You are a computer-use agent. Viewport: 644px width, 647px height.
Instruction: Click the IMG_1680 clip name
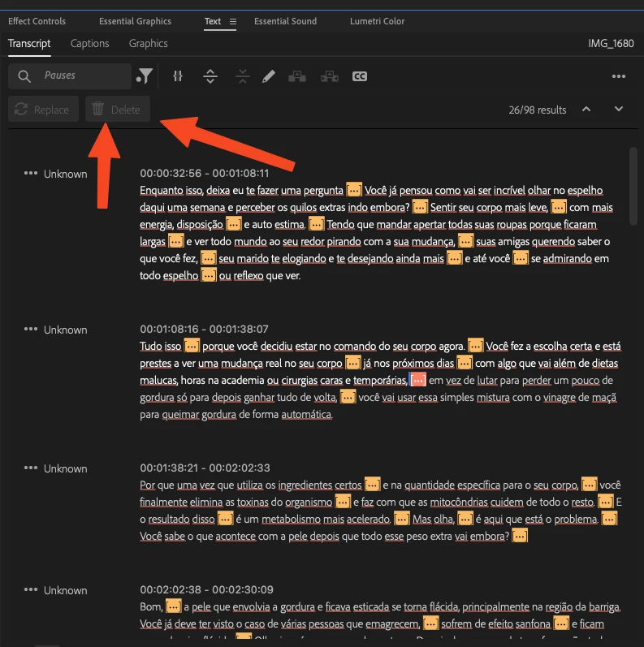611,43
